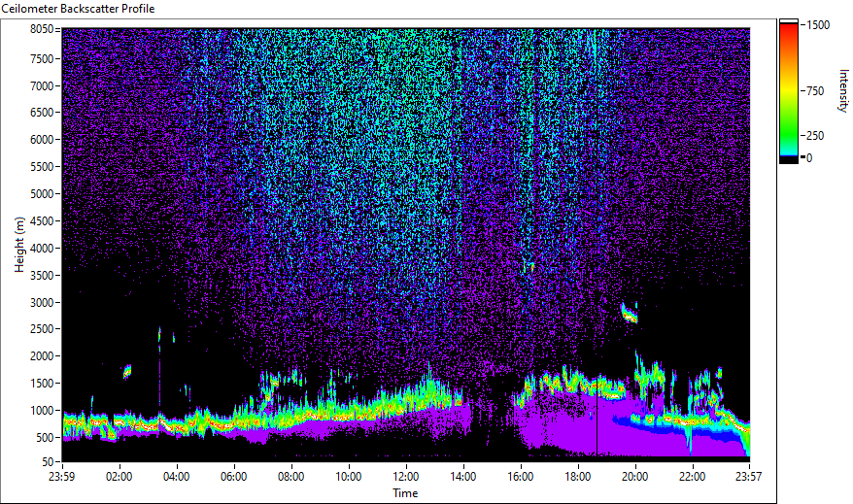Select the 750 marker on the color scale
Image resolution: width=853 pixels, height=504 pixels.
click(815, 91)
